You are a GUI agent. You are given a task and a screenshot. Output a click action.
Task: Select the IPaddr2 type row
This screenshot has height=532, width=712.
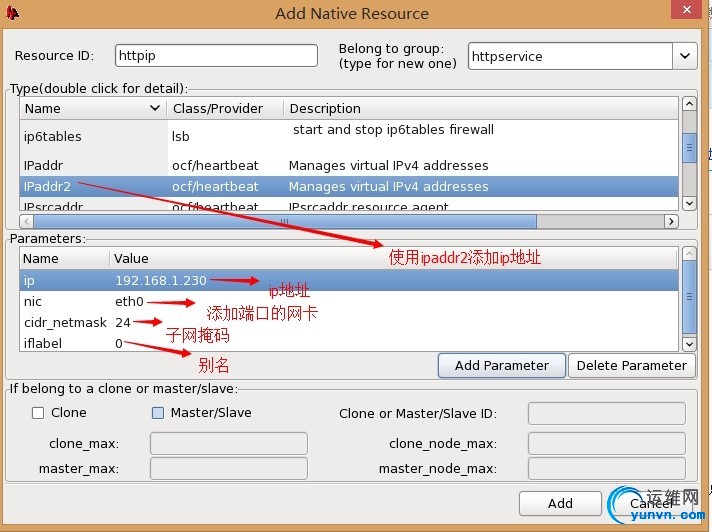(x=349, y=187)
